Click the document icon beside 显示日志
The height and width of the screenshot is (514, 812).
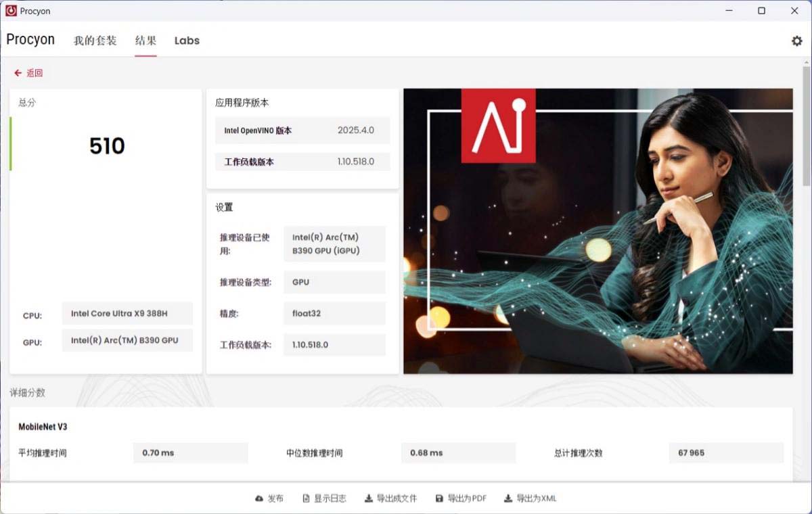click(x=306, y=498)
